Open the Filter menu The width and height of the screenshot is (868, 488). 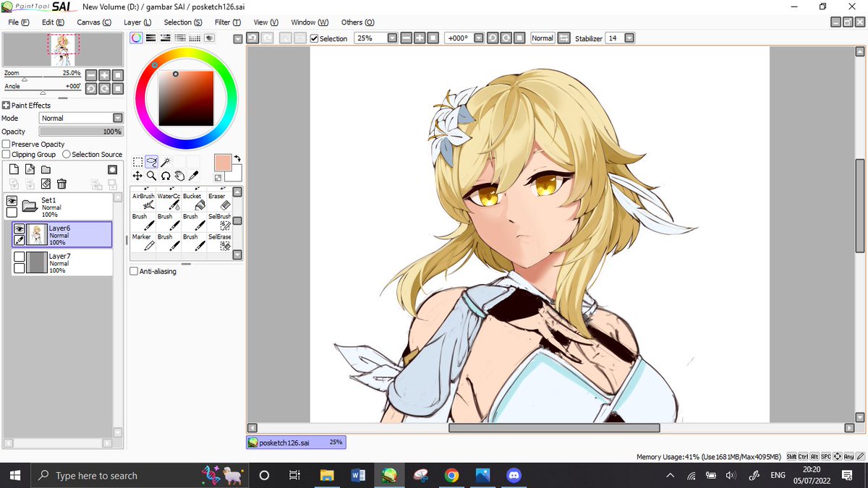228,22
